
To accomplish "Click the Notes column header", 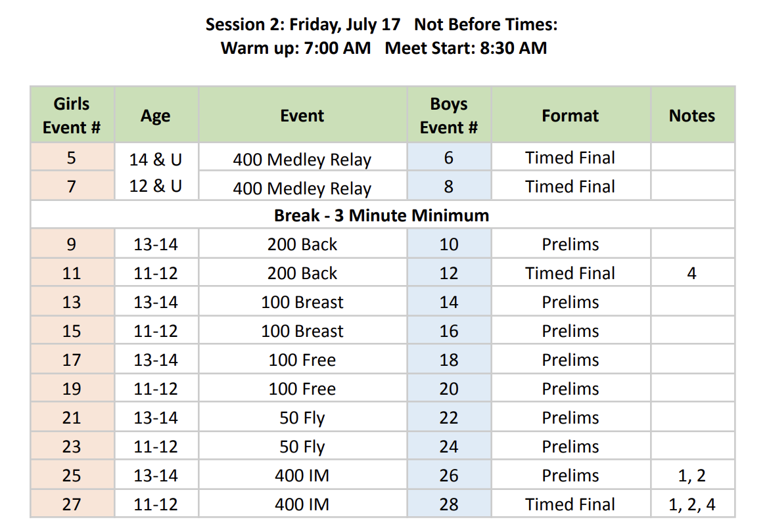I will [x=692, y=115].
